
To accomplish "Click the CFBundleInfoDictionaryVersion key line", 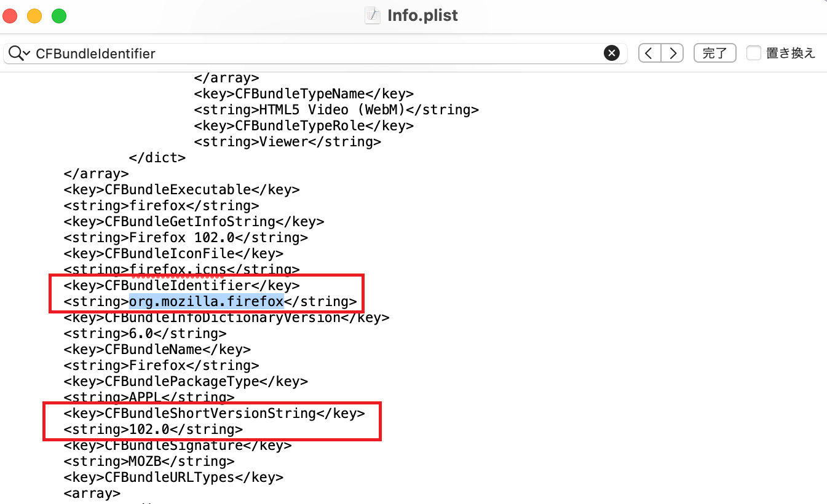I will click(226, 318).
